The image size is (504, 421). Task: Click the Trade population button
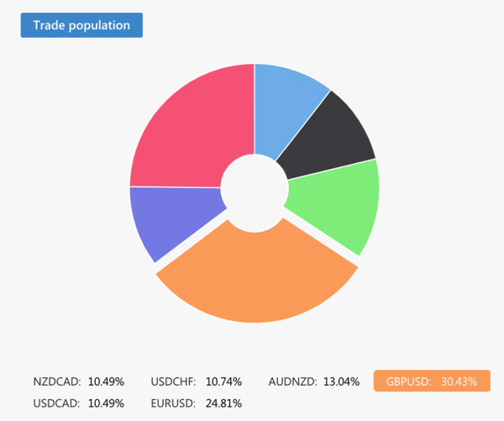coord(81,25)
